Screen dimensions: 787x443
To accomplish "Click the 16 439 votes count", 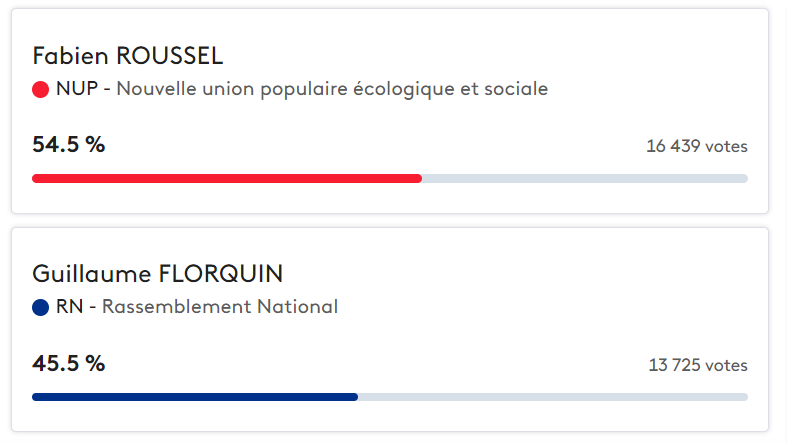I will [697, 146].
